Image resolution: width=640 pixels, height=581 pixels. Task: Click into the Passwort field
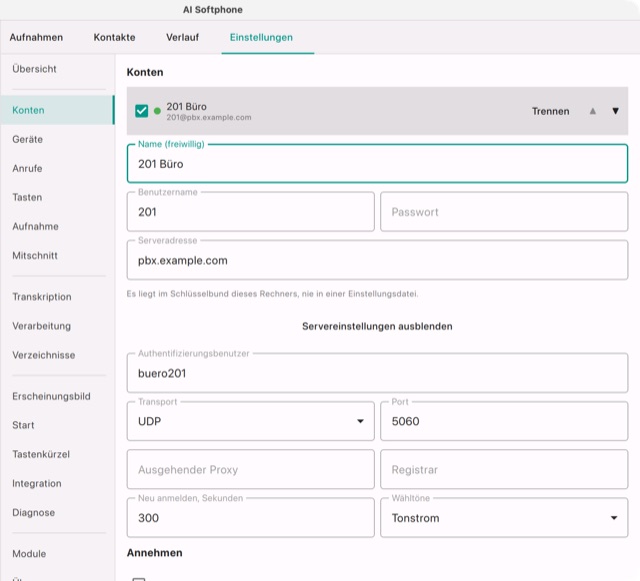coord(504,211)
